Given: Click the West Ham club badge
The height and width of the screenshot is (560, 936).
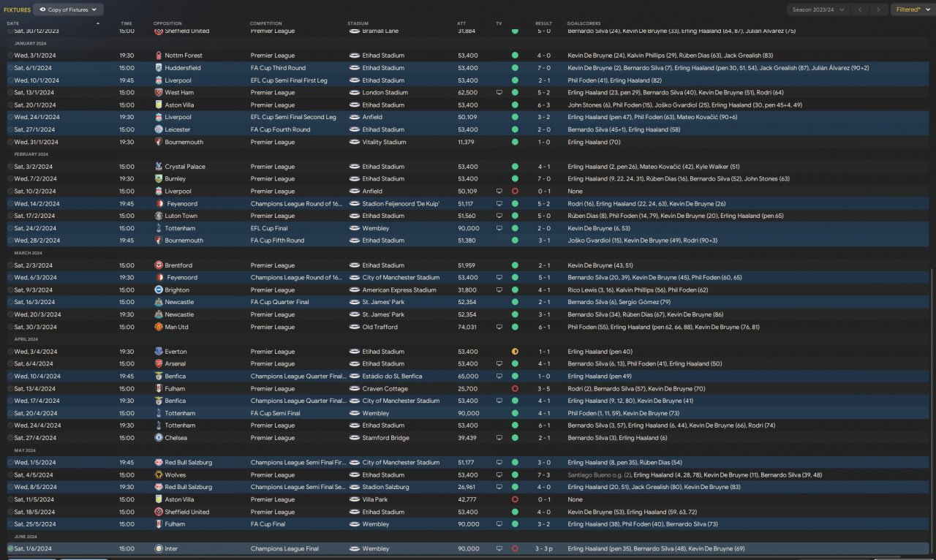Looking at the screenshot, I should (x=159, y=93).
